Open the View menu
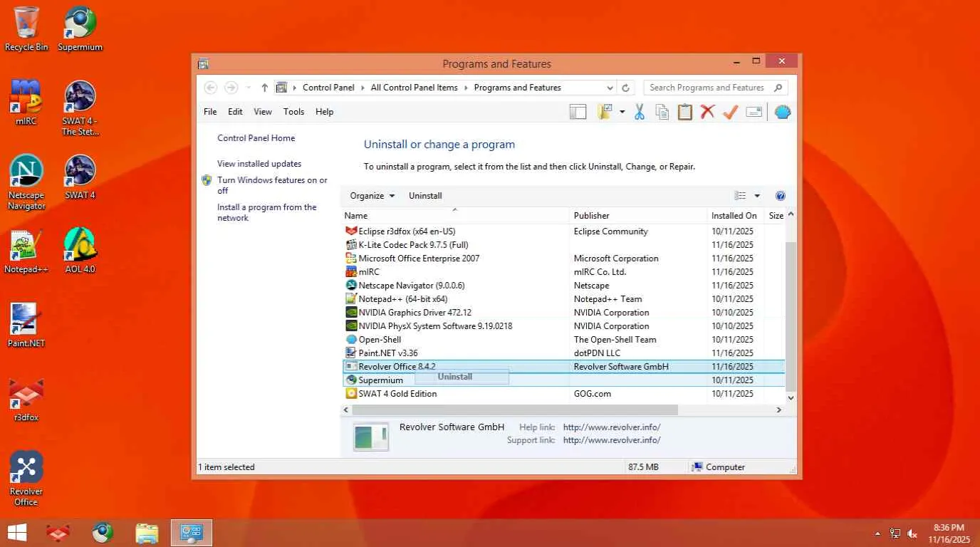This screenshot has width=980, height=547. tap(263, 112)
